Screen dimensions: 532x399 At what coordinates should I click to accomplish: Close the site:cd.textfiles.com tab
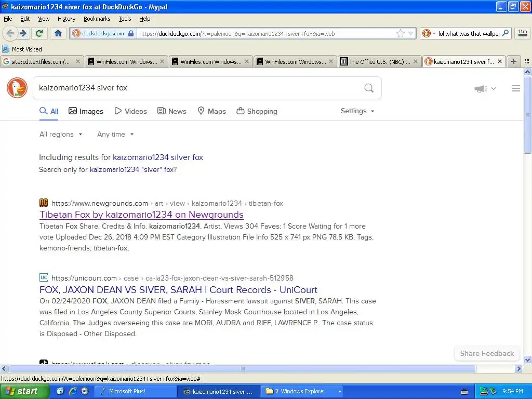tap(78, 61)
